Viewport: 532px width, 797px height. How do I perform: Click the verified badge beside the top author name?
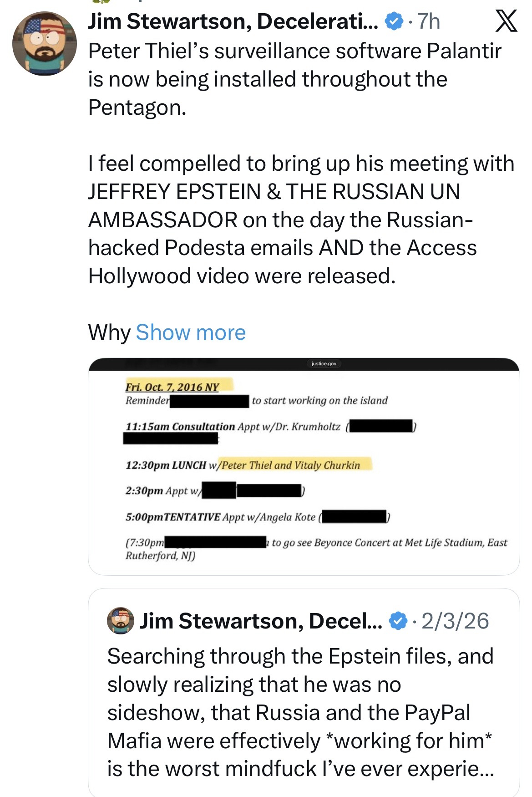[394, 21]
